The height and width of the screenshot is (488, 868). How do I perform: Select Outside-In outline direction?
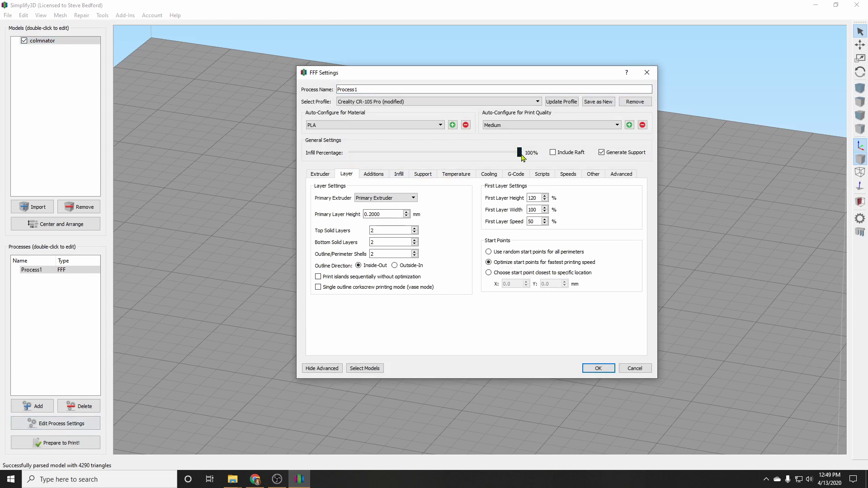coord(395,265)
